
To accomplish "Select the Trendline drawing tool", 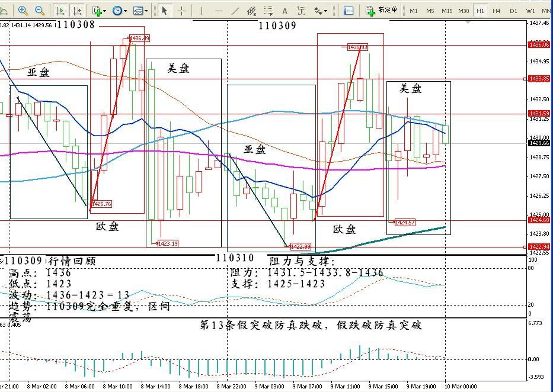I will (x=235, y=11).
